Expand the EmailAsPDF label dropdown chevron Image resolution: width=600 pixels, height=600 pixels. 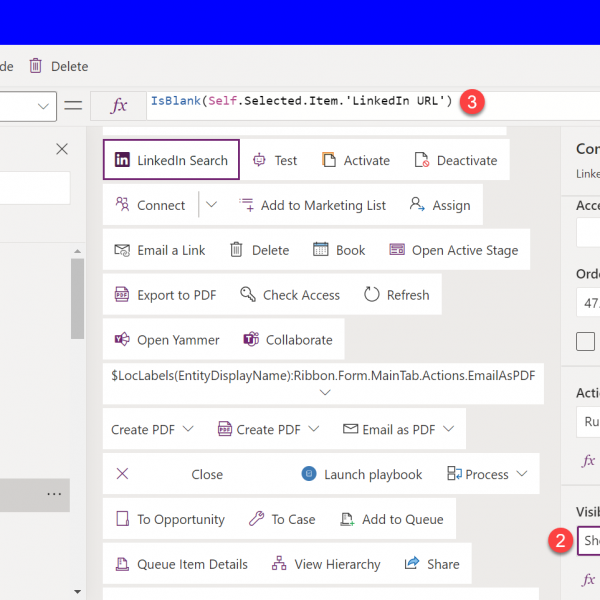pyautogui.click(x=325, y=392)
